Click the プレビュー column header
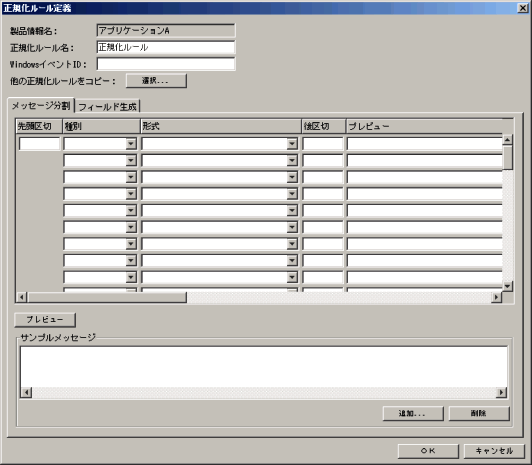Viewport: 532px width, 465px height. click(x=424, y=126)
